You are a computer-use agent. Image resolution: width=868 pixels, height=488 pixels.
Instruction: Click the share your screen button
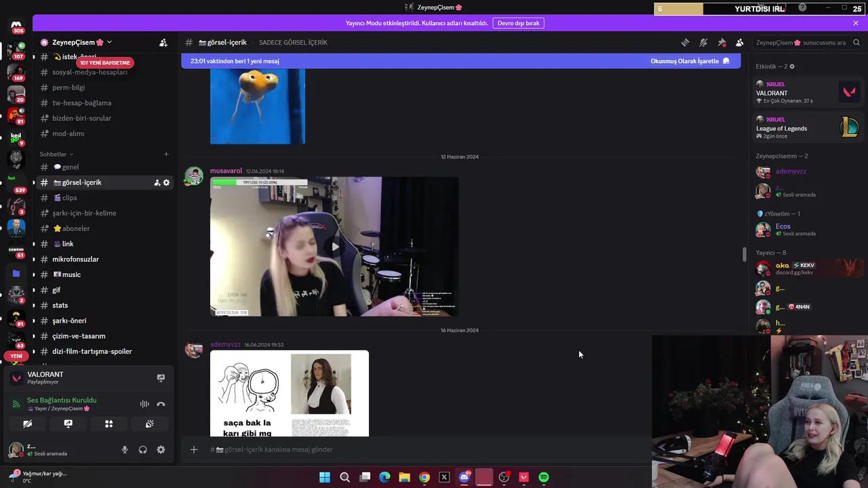coord(68,424)
